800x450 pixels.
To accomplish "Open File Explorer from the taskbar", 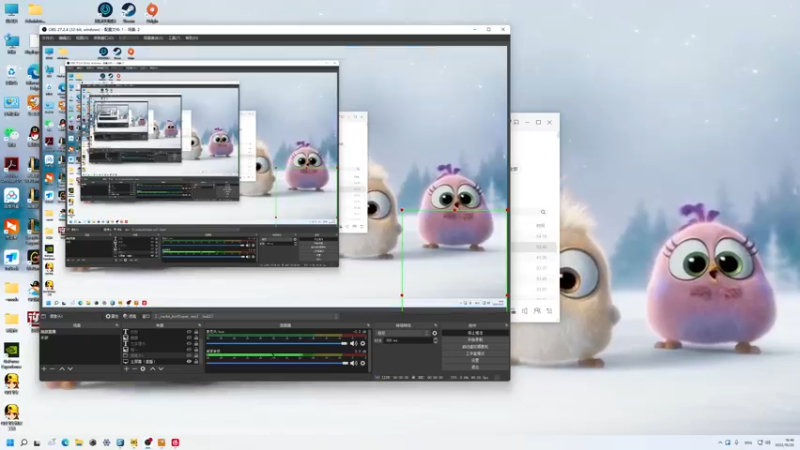I will pyautogui.click(x=79, y=442).
